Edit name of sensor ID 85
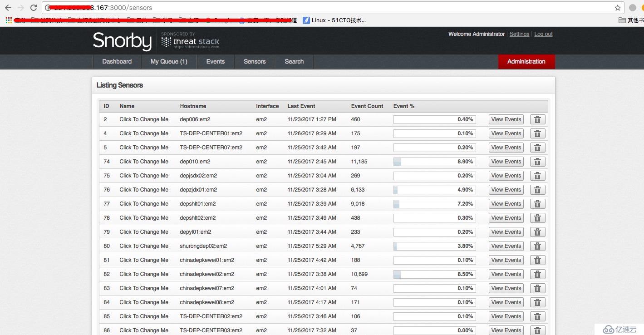This screenshot has width=644, height=335. (144, 316)
